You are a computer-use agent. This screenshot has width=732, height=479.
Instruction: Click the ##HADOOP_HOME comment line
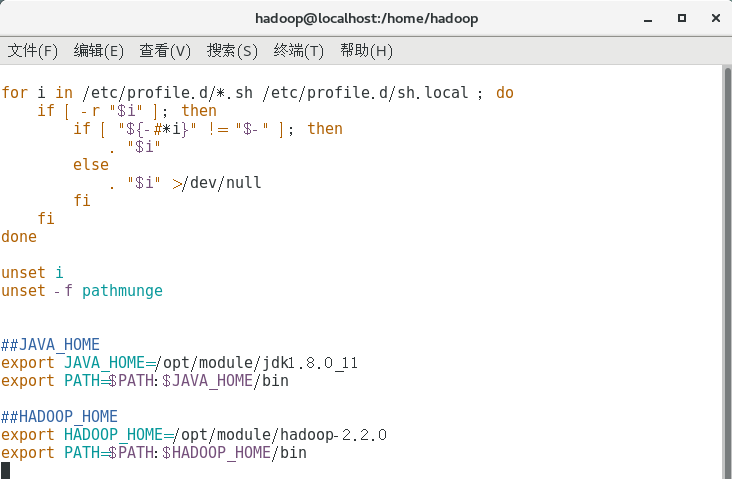coord(59,416)
